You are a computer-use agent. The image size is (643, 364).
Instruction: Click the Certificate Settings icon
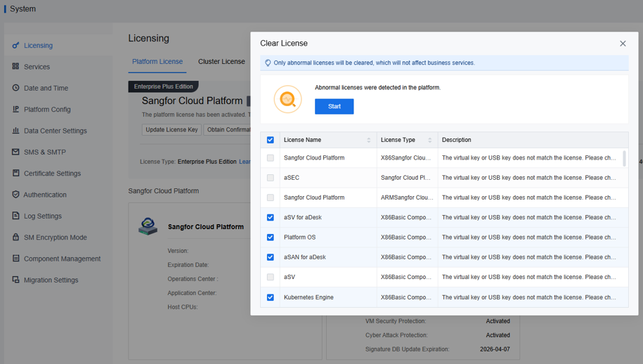pos(15,173)
